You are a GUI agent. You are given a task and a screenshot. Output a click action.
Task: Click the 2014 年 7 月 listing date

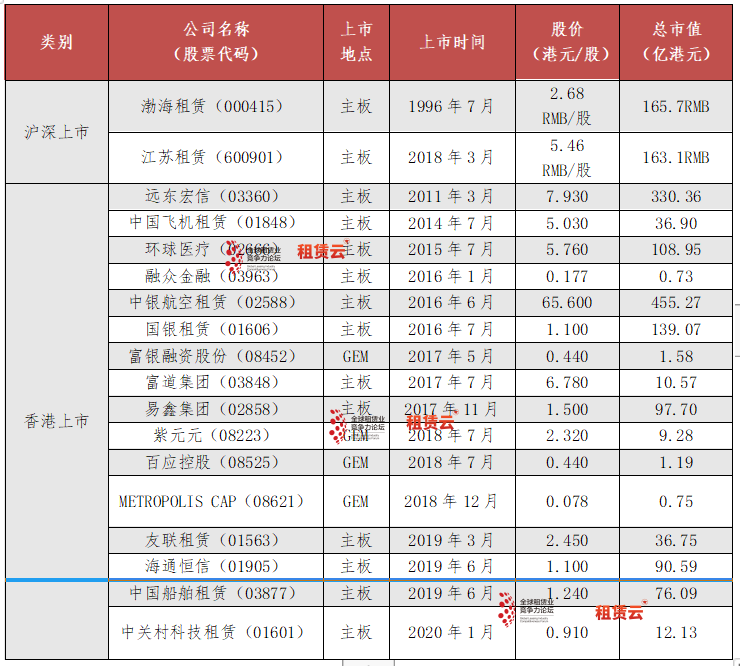(x=452, y=223)
